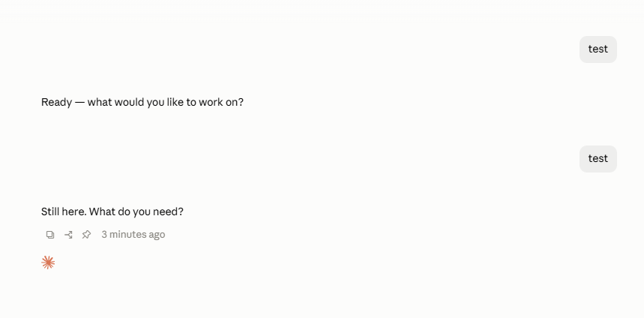
Task: Tap the pushpin icon beside the timestamp
Action: pyautogui.click(x=86, y=235)
